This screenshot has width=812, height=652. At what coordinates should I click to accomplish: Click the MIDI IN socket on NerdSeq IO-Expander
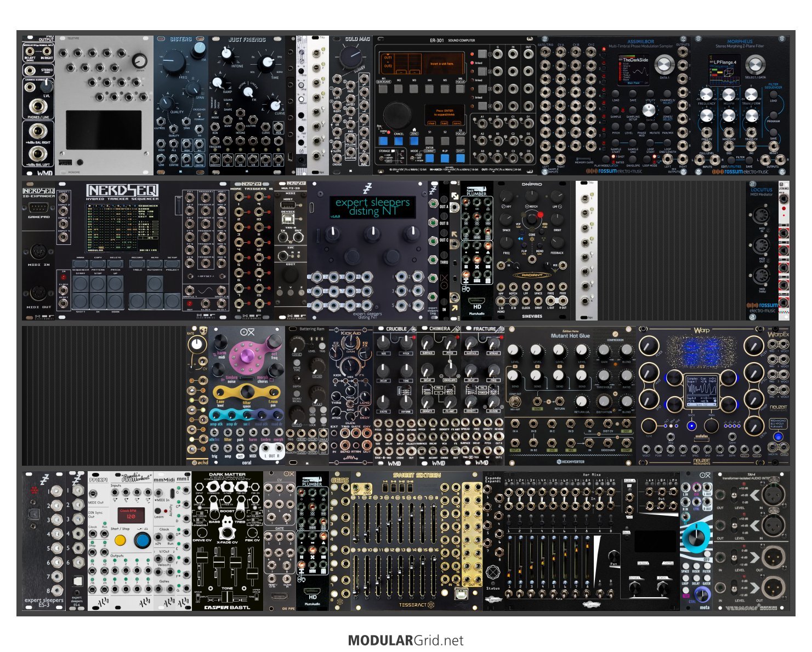click(x=39, y=251)
